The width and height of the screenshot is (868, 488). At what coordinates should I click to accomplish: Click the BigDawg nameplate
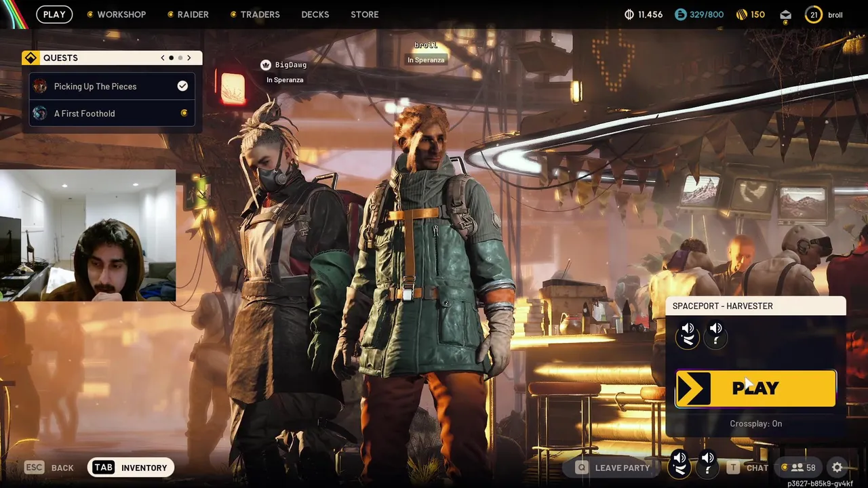pos(291,65)
